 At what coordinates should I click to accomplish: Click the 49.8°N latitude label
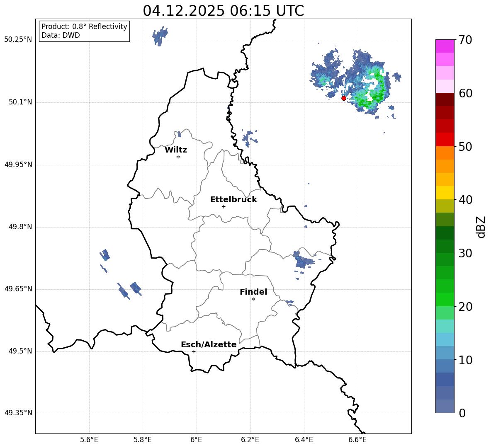(20, 227)
